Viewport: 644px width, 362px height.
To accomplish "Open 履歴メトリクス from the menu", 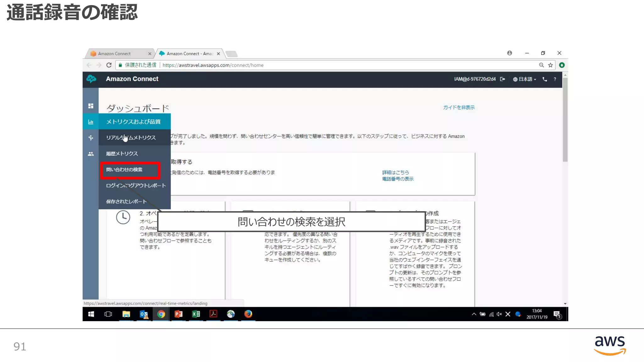I will click(122, 154).
